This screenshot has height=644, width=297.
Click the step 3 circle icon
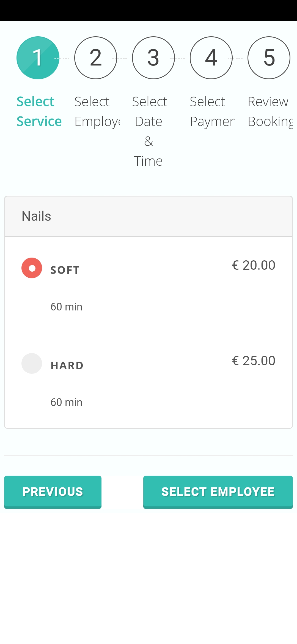(153, 58)
